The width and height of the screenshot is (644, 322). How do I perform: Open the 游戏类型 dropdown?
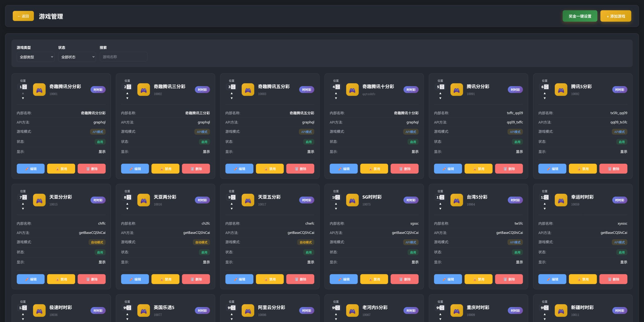click(35, 57)
